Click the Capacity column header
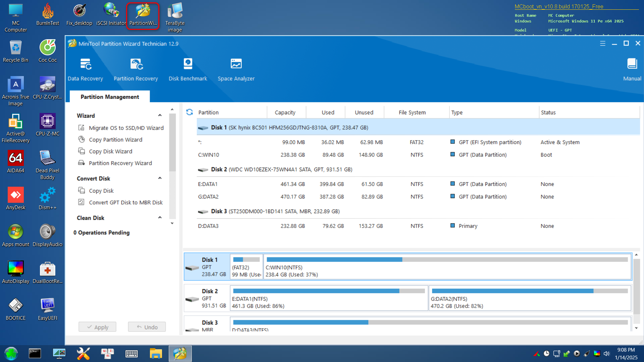Screen dimensions: 644x362 coord(285,113)
